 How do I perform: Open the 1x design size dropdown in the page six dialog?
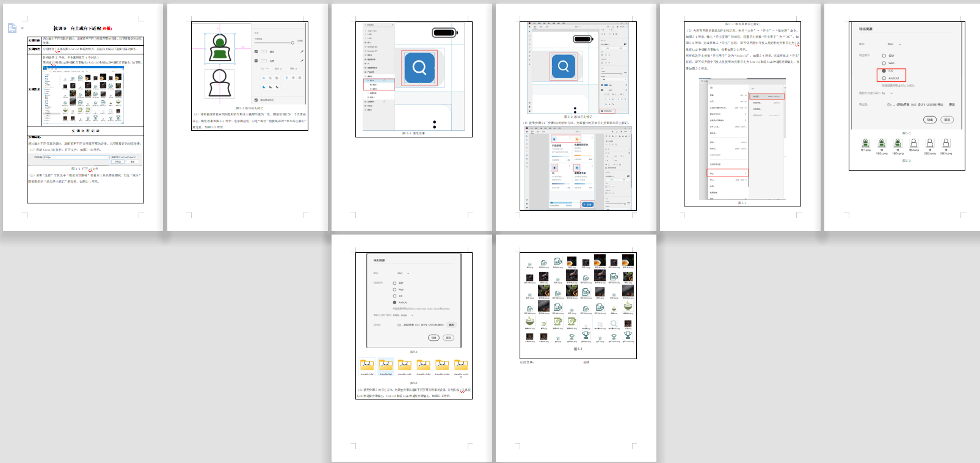click(x=887, y=93)
